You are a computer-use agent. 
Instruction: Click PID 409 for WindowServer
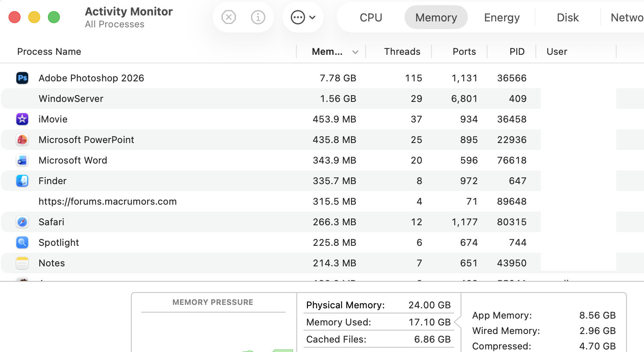click(x=518, y=98)
